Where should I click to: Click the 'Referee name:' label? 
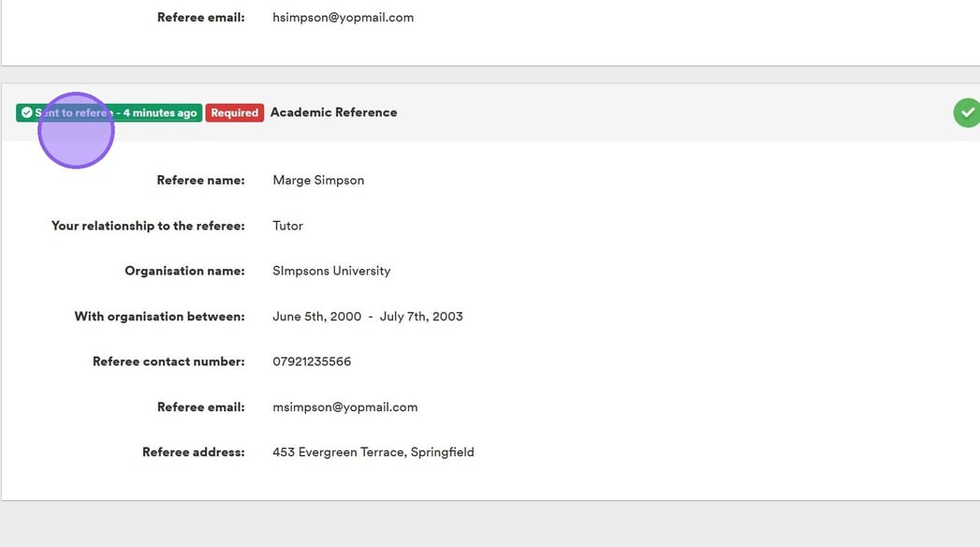[x=200, y=180]
